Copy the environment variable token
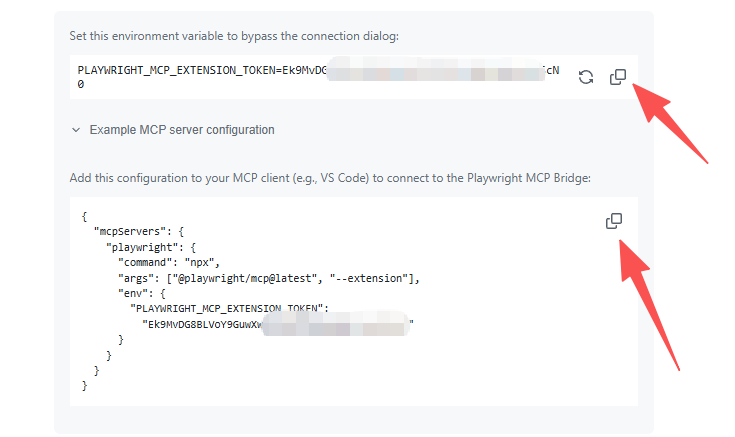 click(x=618, y=77)
